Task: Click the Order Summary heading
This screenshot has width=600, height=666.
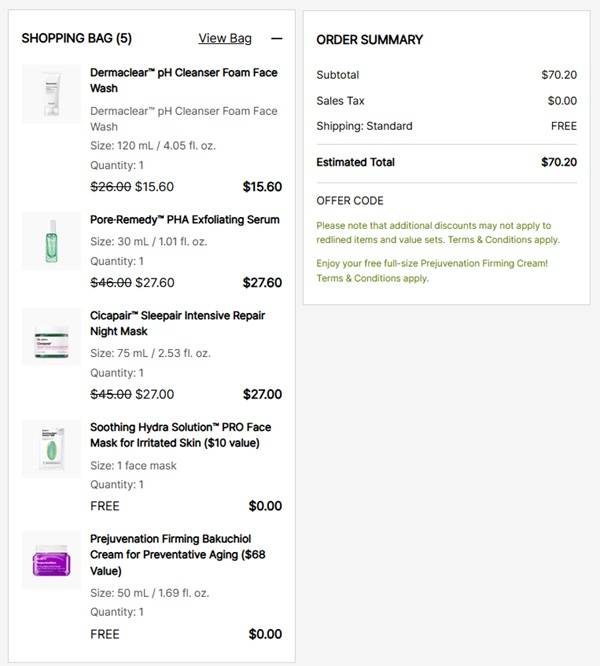Action: [x=370, y=40]
